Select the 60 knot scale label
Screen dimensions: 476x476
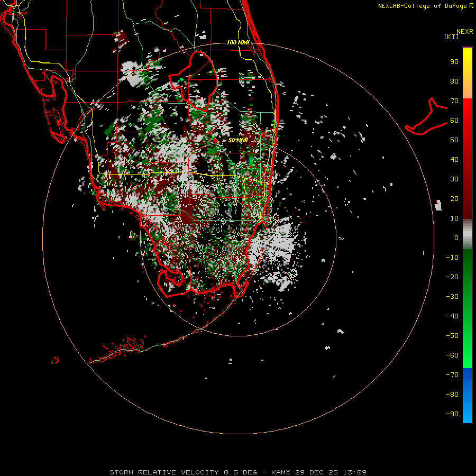coord(454,121)
